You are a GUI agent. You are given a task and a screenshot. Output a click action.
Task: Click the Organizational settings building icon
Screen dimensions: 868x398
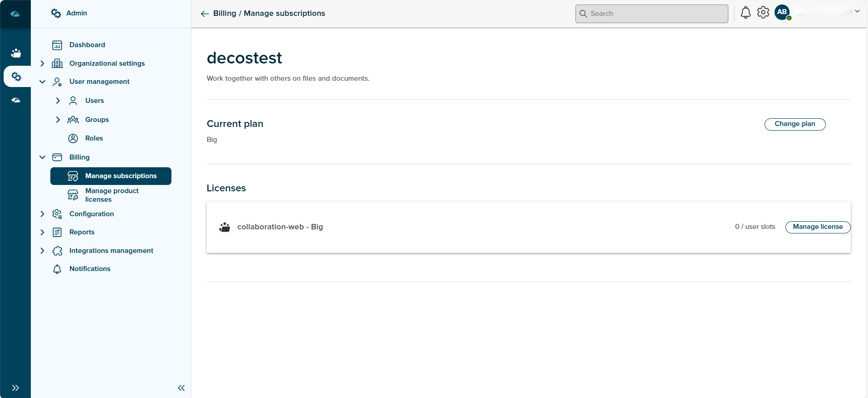(x=57, y=63)
